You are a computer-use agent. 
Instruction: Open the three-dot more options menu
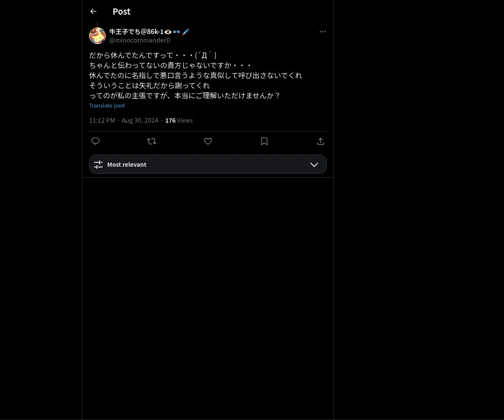(x=323, y=31)
